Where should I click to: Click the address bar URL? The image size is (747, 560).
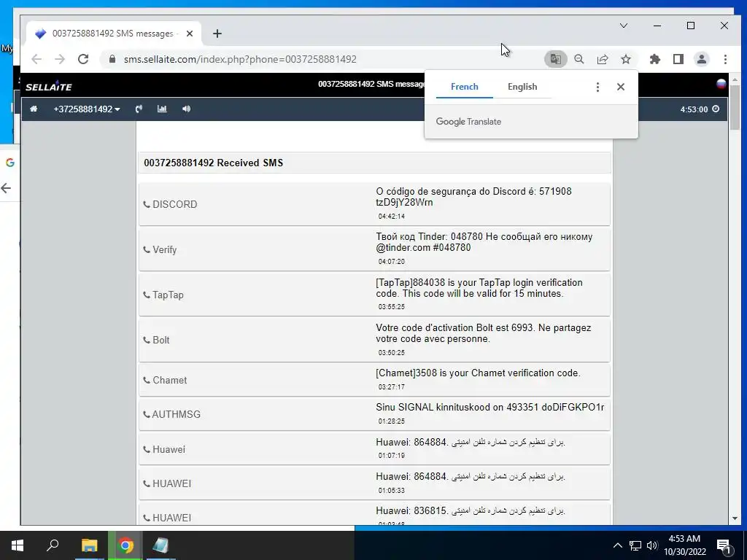pyautogui.click(x=240, y=59)
